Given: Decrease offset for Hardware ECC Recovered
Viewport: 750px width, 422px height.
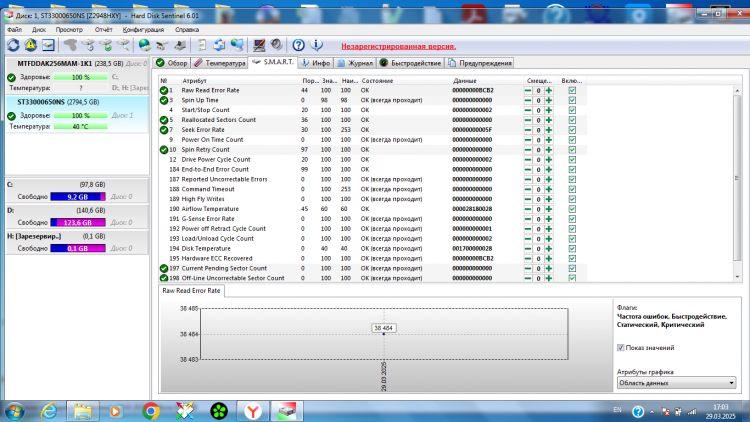Looking at the screenshot, I should point(528,259).
